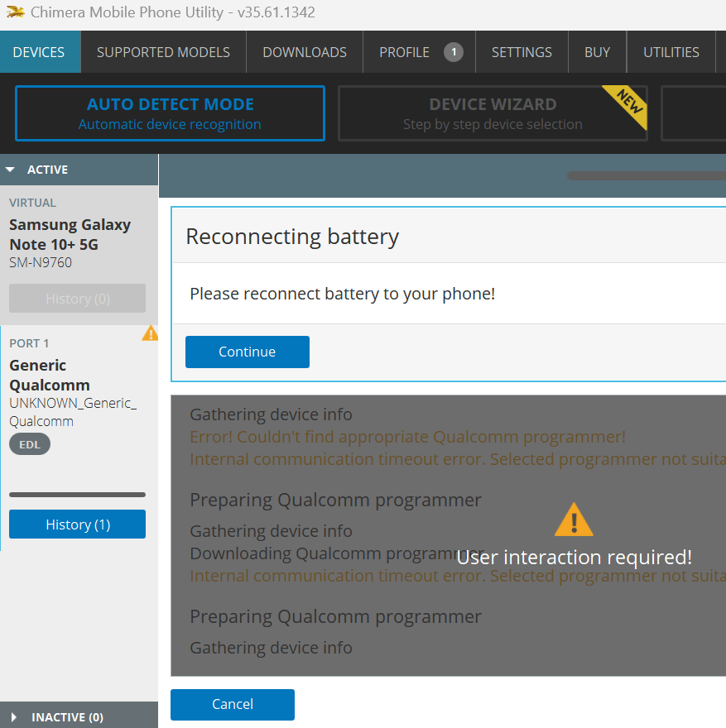Collapse the ACTIVE devices section

point(10,169)
